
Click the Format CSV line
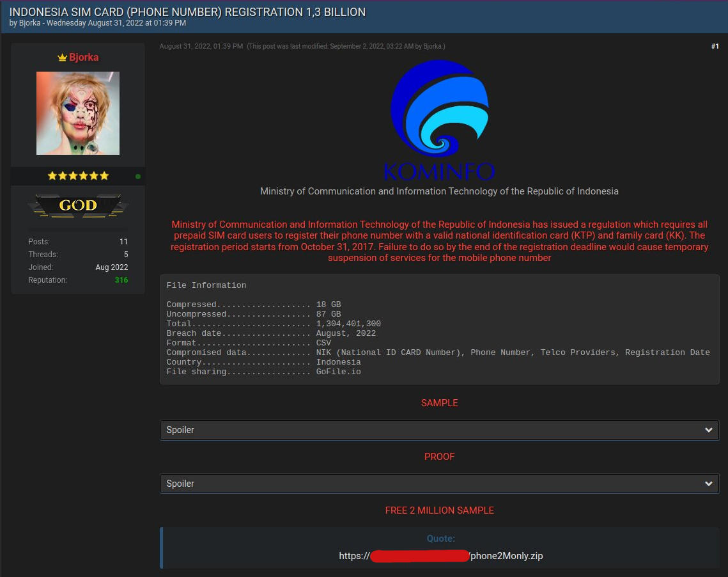249,343
